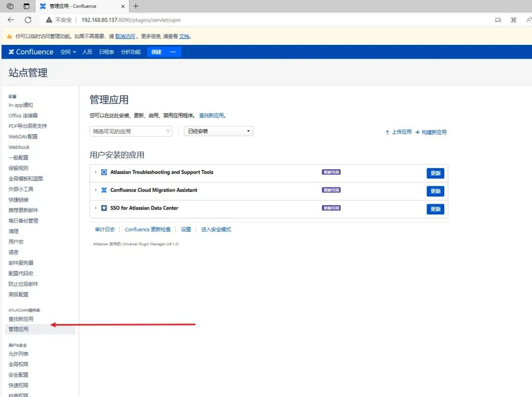Image resolution: width=532 pixels, height=397 pixels.
Task: Open the 审计日志 link
Action: (105, 229)
